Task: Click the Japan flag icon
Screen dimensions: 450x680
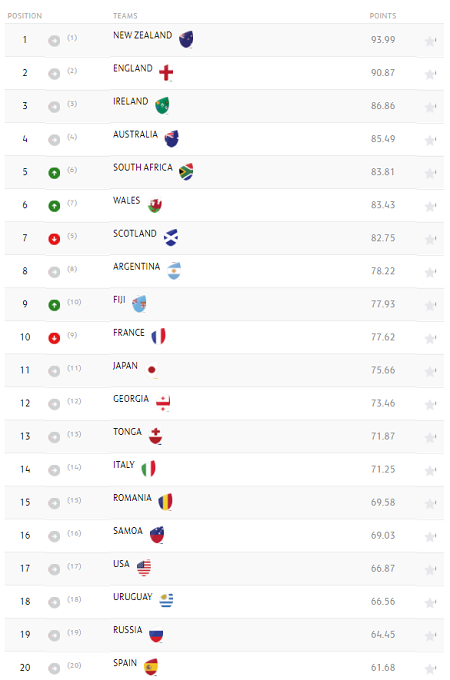Action: [152, 370]
